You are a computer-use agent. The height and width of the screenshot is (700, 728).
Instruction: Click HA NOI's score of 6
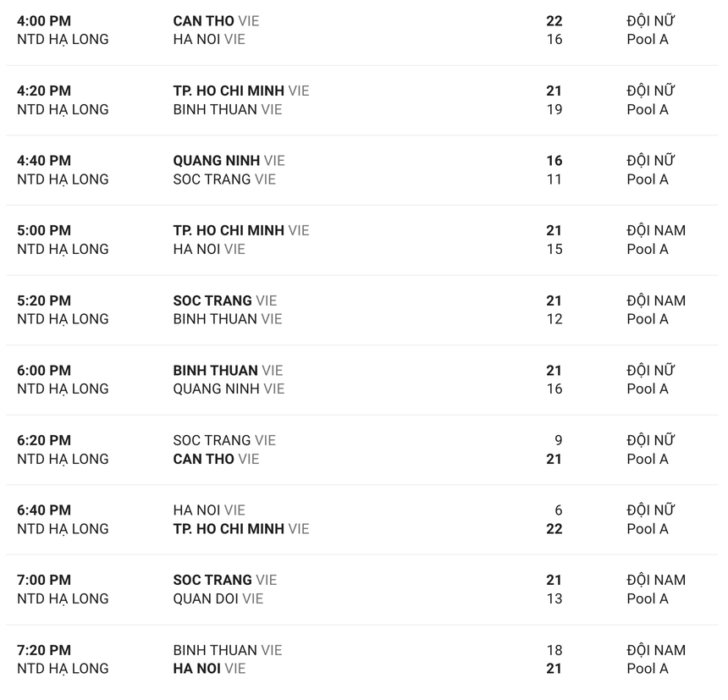[x=558, y=510]
